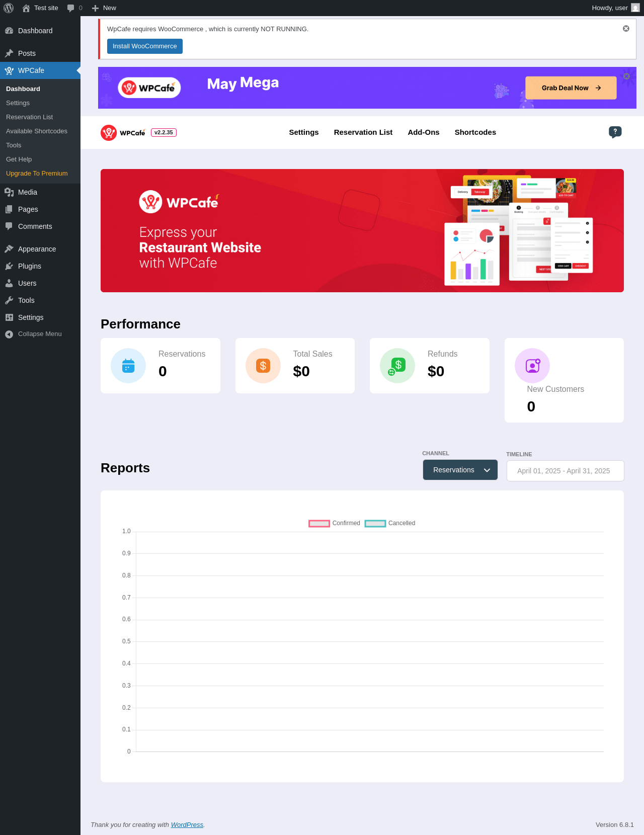The height and width of the screenshot is (835, 644).
Task: Open Reservation List in sidebar submenu
Action: (x=40, y=117)
